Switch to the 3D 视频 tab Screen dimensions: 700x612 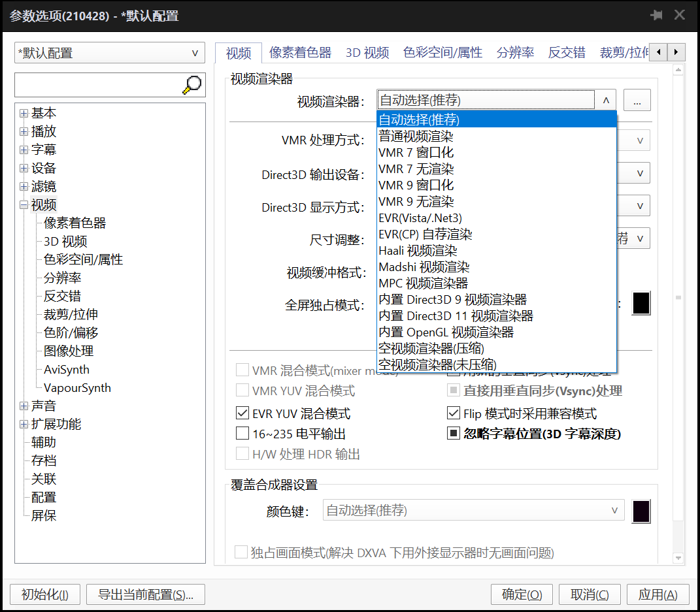pyautogui.click(x=367, y=53)
